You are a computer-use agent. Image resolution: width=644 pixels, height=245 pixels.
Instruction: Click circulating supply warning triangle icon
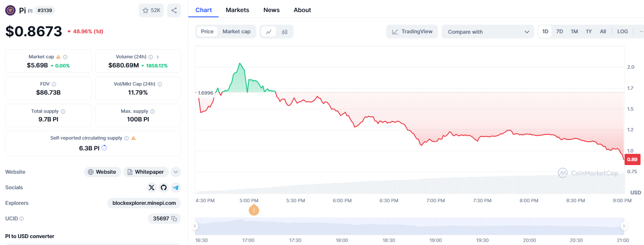click(x=133, y=138)
